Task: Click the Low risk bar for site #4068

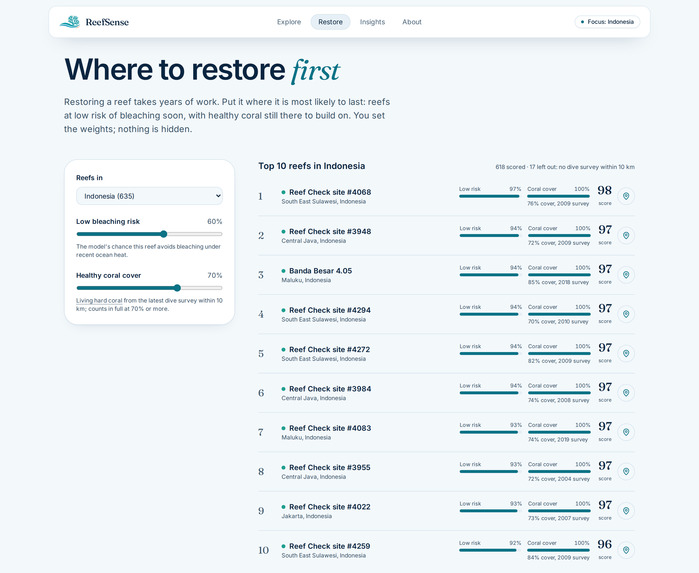Action: (x=490, y=196)
